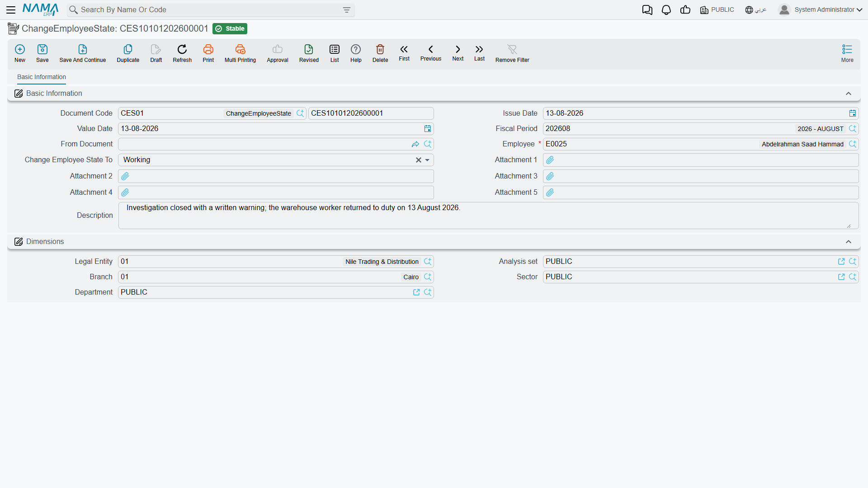
Task: Click Remove Filter in toolbar
Action: coord(512,53)
